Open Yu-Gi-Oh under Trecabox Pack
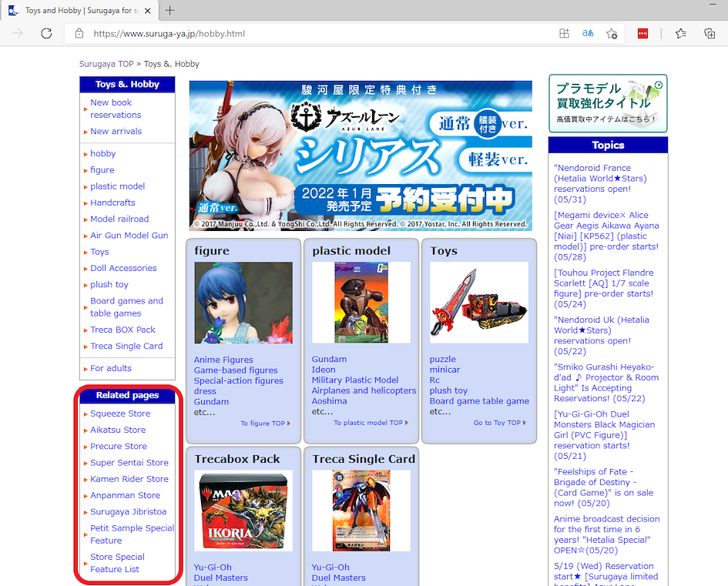 [x=212, y=568]
